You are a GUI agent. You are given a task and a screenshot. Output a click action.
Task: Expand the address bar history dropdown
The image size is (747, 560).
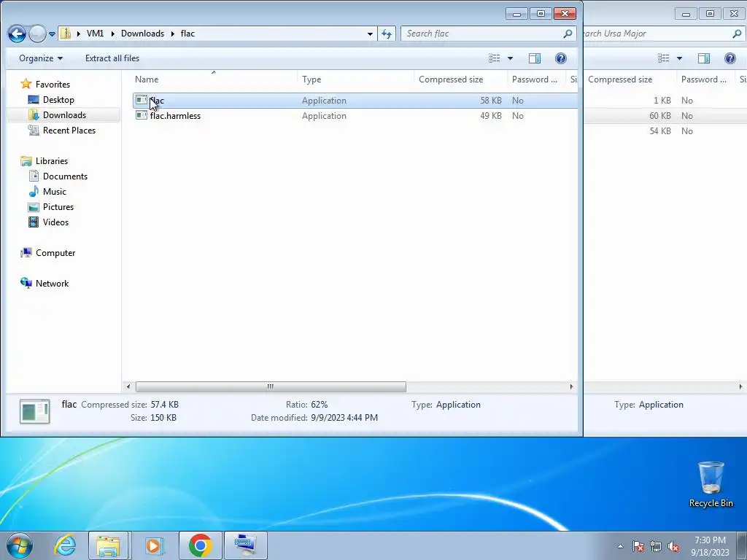370,34
